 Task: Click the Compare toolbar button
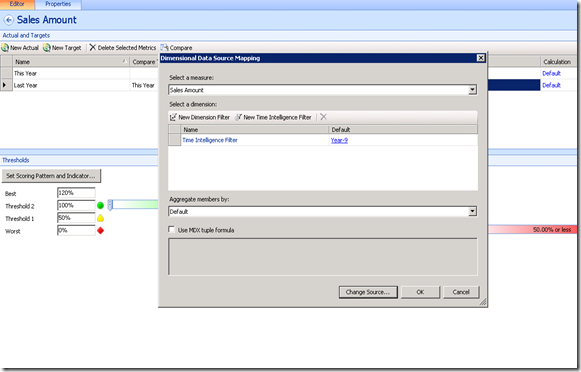[x=177, y=47]
